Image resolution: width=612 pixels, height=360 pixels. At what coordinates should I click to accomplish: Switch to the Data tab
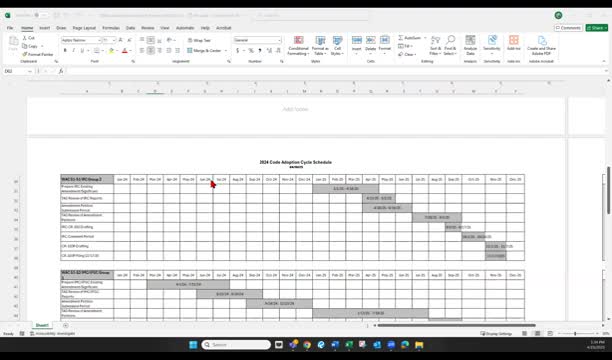130,28
